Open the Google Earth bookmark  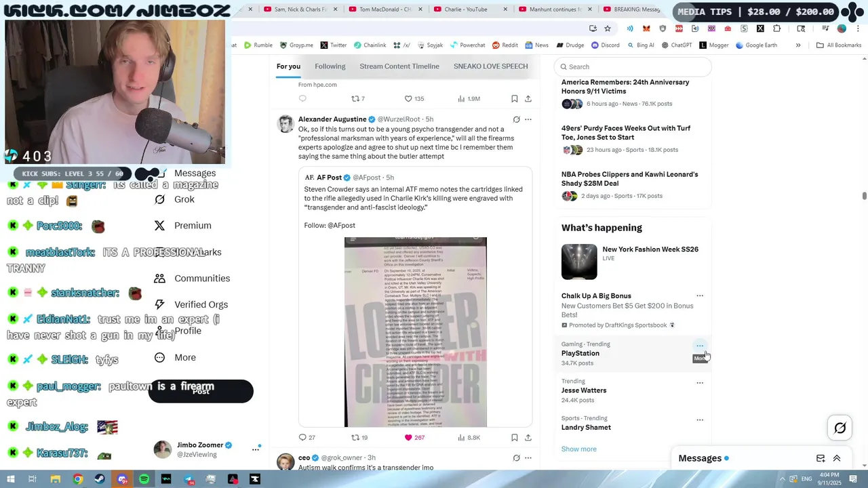point(756,45)
